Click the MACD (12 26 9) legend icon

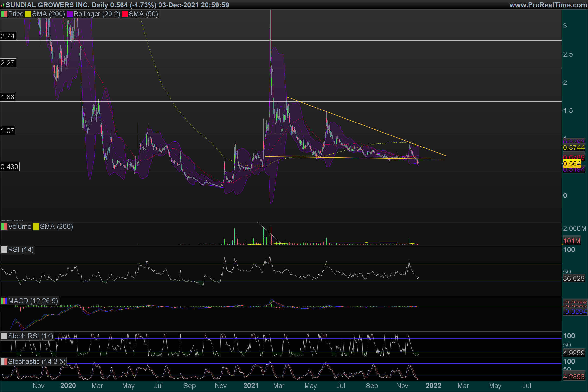coord(4,301)
